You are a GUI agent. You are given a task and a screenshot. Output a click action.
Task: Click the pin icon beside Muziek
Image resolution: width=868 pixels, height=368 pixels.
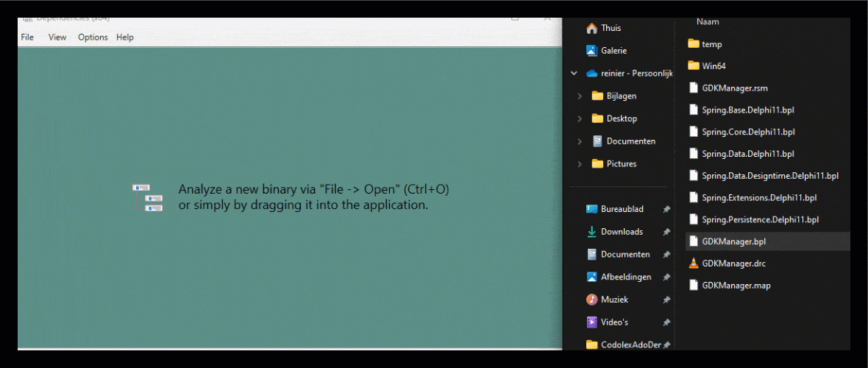click(x=666, y=300)
